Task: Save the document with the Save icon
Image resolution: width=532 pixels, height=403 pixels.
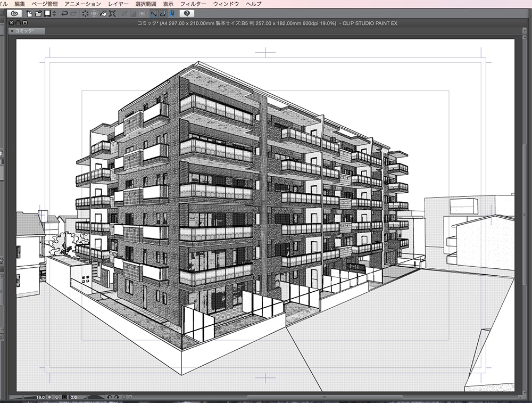Action: tap(47, 14)
